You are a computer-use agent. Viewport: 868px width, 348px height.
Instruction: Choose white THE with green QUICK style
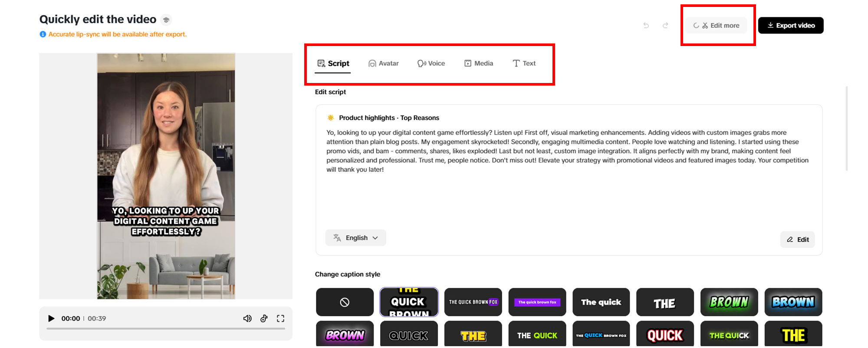[x=537, y=334]
